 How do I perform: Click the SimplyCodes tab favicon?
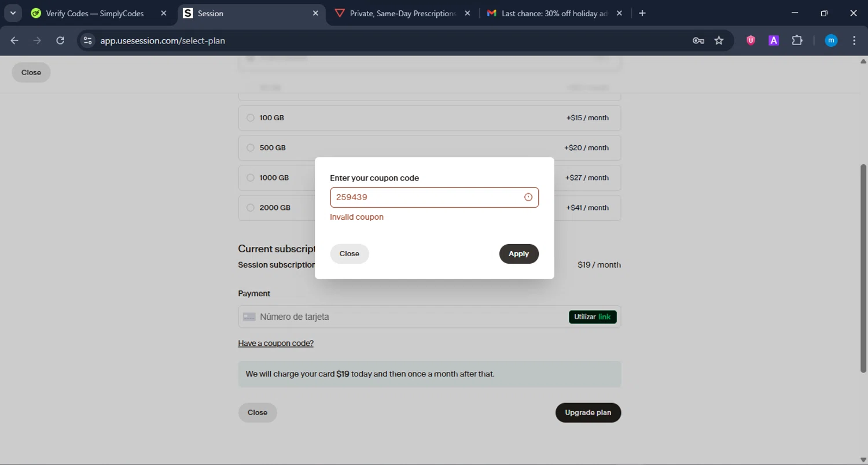[x=36, y=13]
